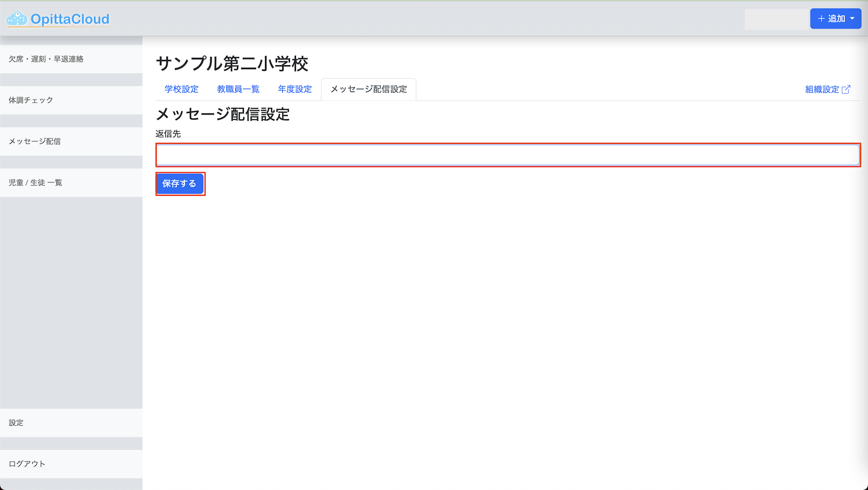Focus the 返信先 input field
The width and height of the screenshot is (868, 490).
(x=508, y=155)
